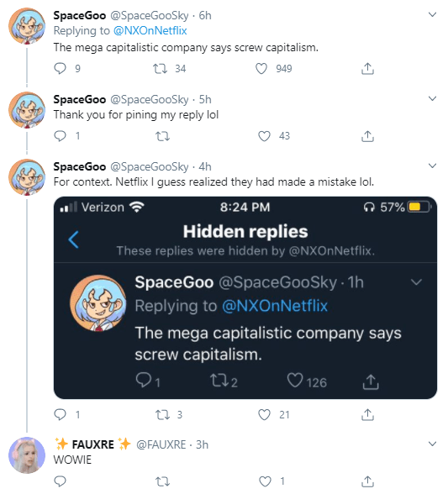Screen dimensions: 448x494
Task: Open options chevron on FAUXRE's tweet
Action: point(433,444)
